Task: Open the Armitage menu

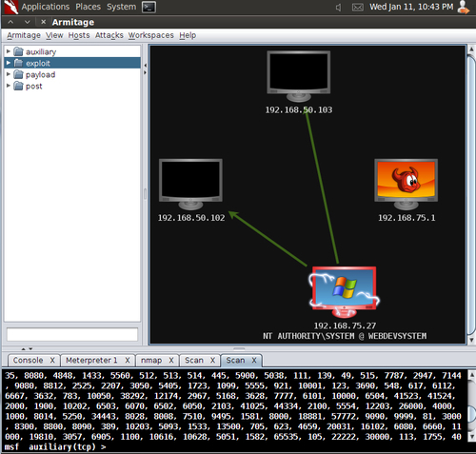Action: (x=24, y=35)
